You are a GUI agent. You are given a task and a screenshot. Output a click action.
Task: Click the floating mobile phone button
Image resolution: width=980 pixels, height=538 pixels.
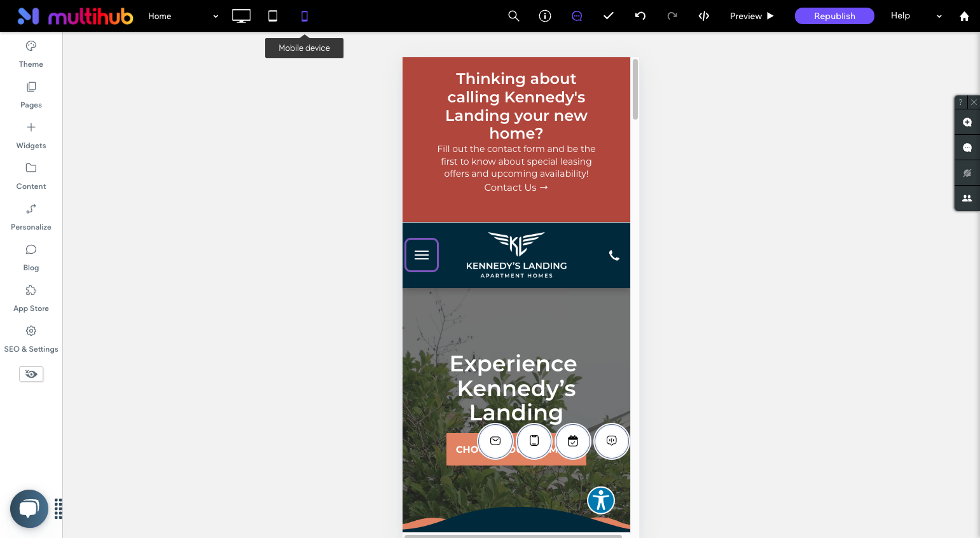(534, 441)
